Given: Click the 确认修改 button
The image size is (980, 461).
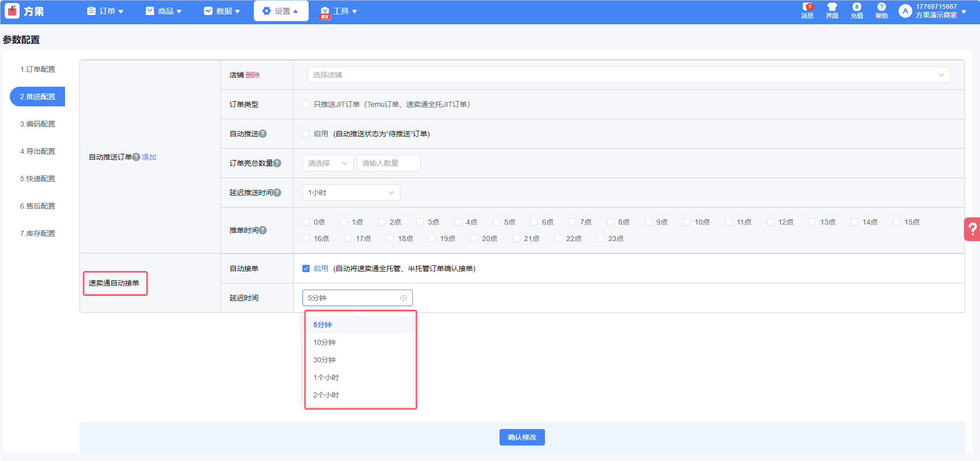Looking at the screenshot, I should tap(522, 437).
